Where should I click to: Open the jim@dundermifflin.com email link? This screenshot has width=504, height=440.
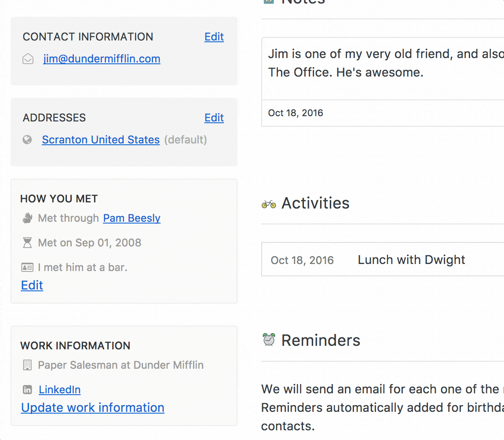click(102, 59)
